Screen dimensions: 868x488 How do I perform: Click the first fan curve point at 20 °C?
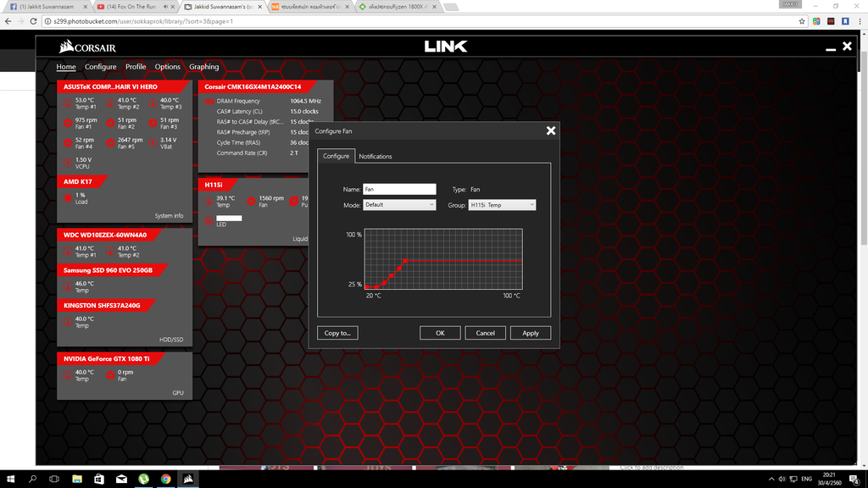tap(367, 287)
